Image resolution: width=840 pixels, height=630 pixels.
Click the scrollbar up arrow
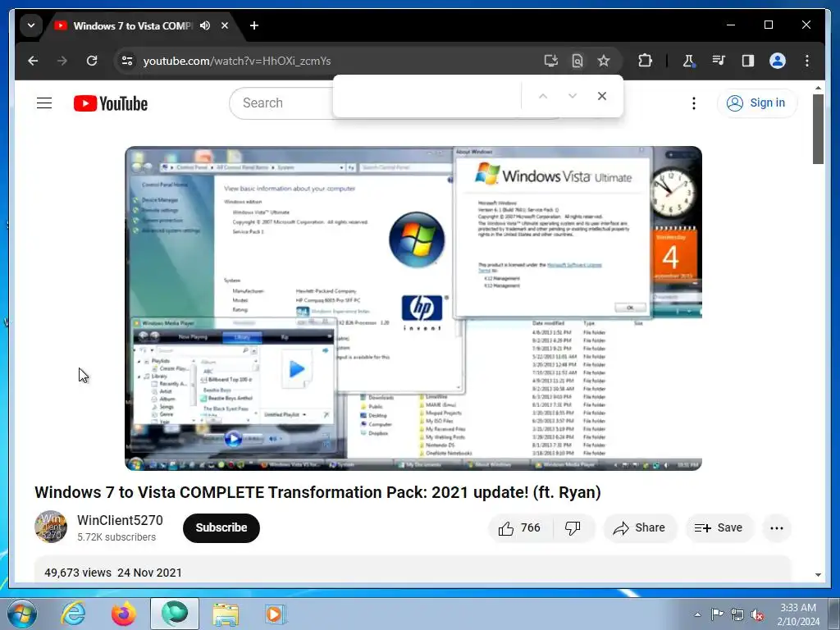click(818, 87)
